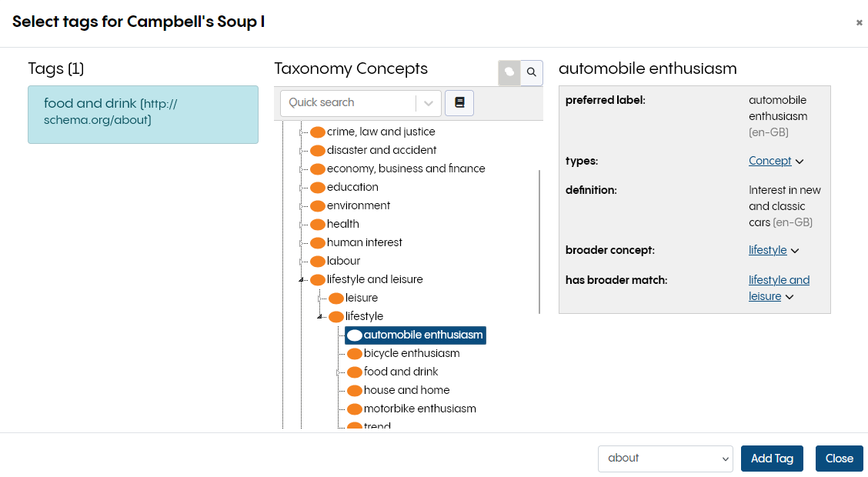Open the Quick search dropdown arrow
The image size is (868, 477).
(x=429, y=103)
